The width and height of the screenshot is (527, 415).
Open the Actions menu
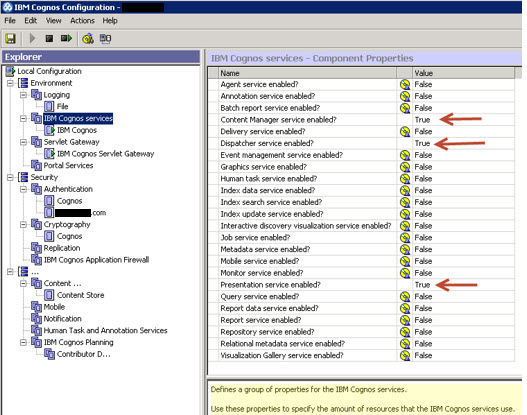tap(82, 20)
